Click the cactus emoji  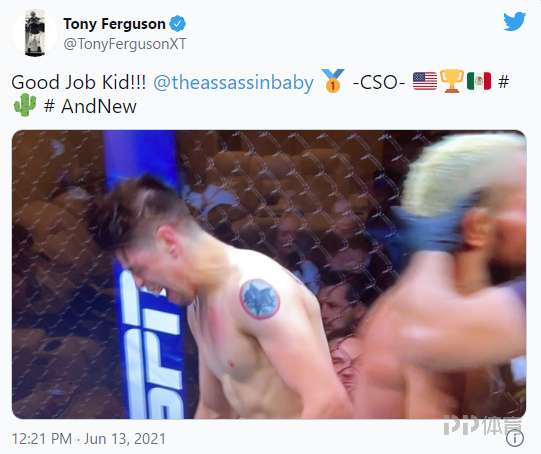pyautogui.click(x=25, y=105)
